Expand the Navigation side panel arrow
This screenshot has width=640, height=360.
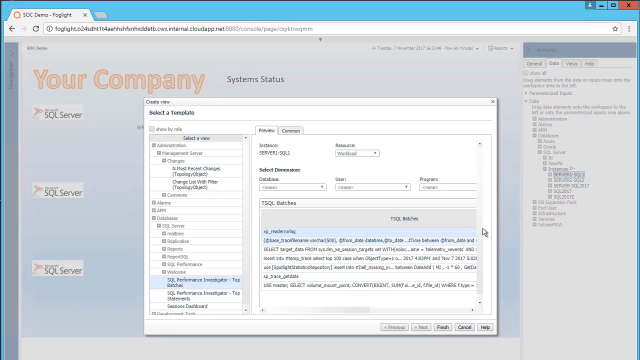click(x=11, y=53)
